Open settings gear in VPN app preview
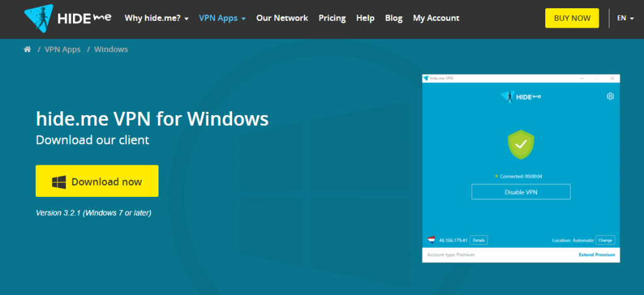 point(610,96)
